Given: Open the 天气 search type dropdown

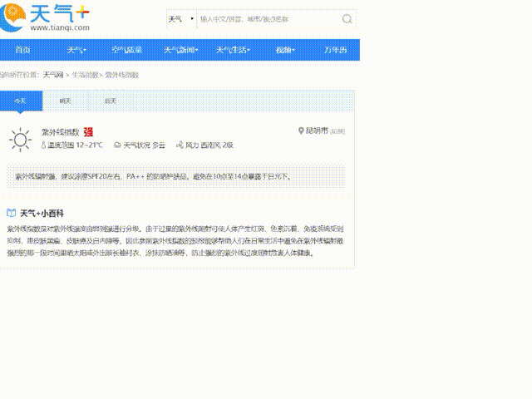Looking at the screenshot, I should (x=181, y=19).
